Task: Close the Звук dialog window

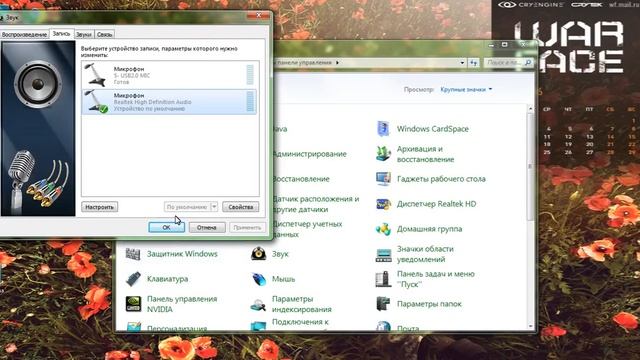Action: pos(258,16)
